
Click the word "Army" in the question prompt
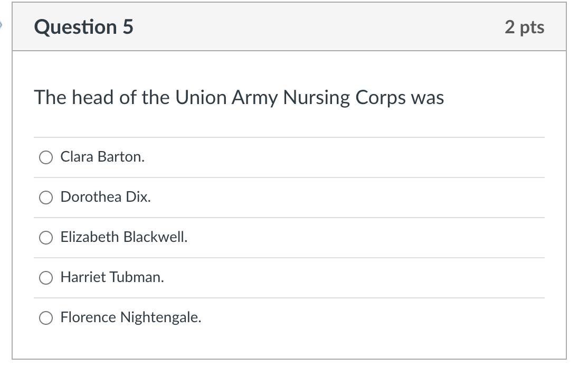coord(254,98)
